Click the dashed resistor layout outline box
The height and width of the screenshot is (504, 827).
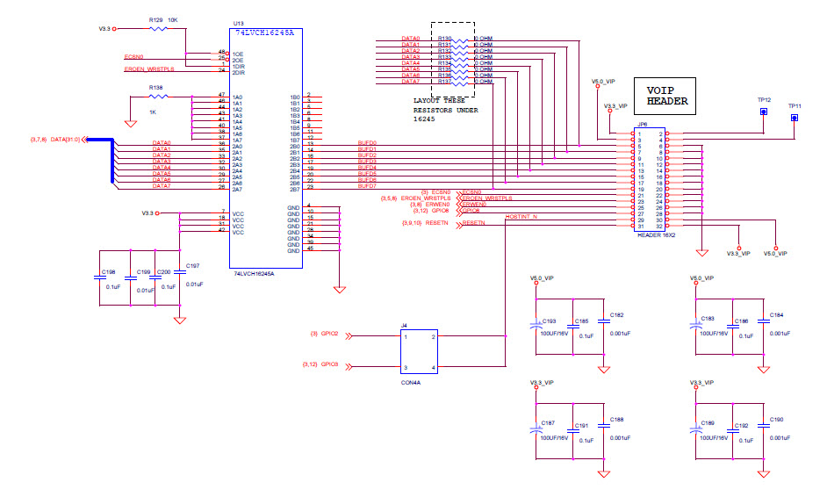pyautogui.click(x=452, y=57)
